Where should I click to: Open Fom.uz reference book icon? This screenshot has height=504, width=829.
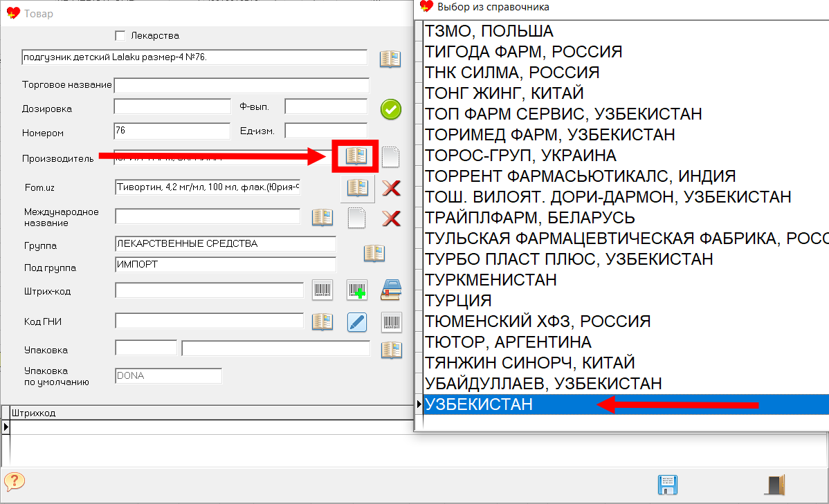(358, 187)
